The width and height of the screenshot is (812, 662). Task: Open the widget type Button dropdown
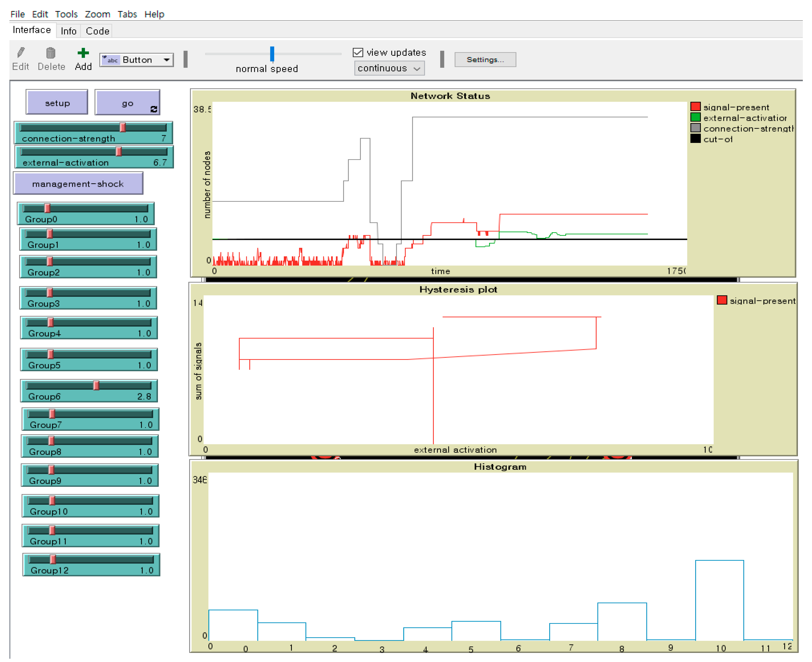click(137, 60)
